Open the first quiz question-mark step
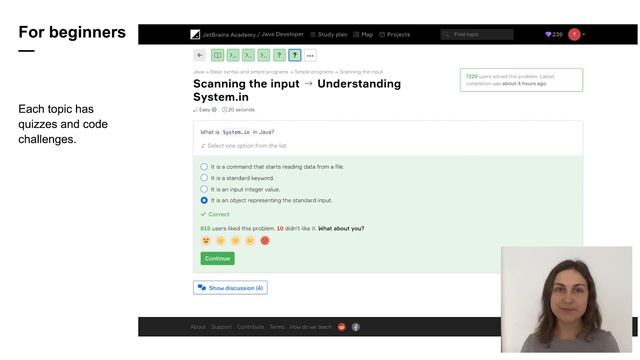 (279, 55)
